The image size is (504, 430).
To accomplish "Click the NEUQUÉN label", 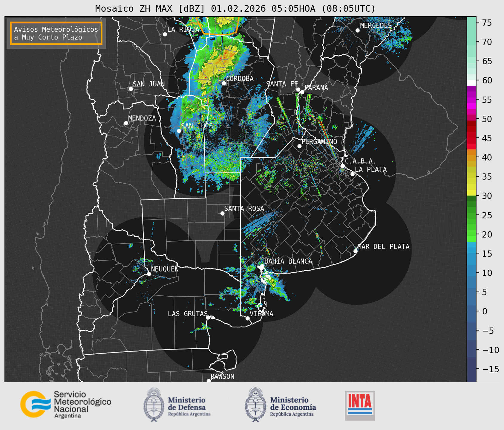I will pos(165,269).
